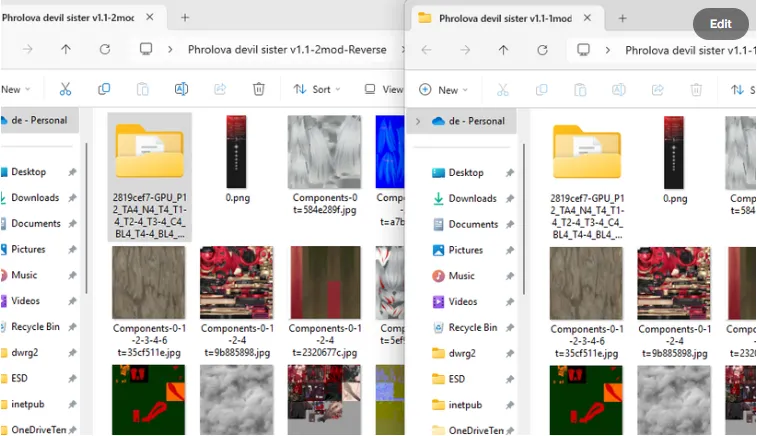Open Downloads in right window sidebar
The image size is (757, 436).
[472, 198]
